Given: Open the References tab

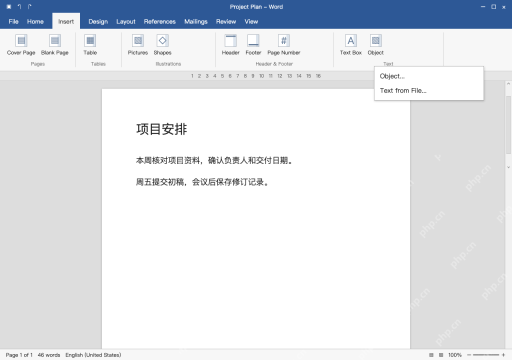Looking at the screenshot, I should pos(160,22).
